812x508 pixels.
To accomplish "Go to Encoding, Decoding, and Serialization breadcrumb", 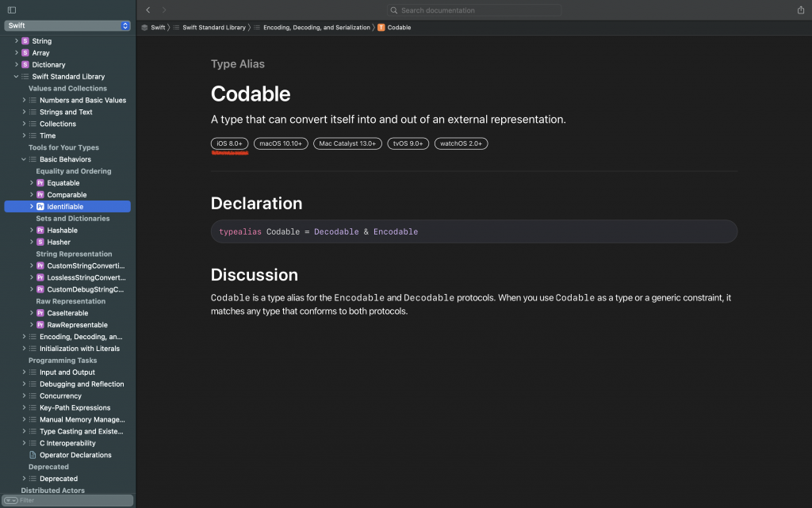I will (x=316, y=28).
